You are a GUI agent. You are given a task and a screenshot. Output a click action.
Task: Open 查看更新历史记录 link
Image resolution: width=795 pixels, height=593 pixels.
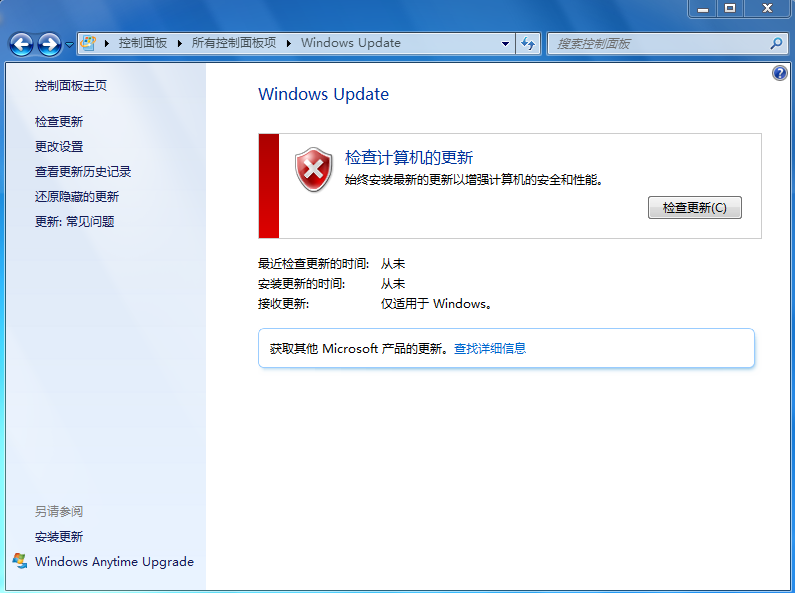pos(83,172)
